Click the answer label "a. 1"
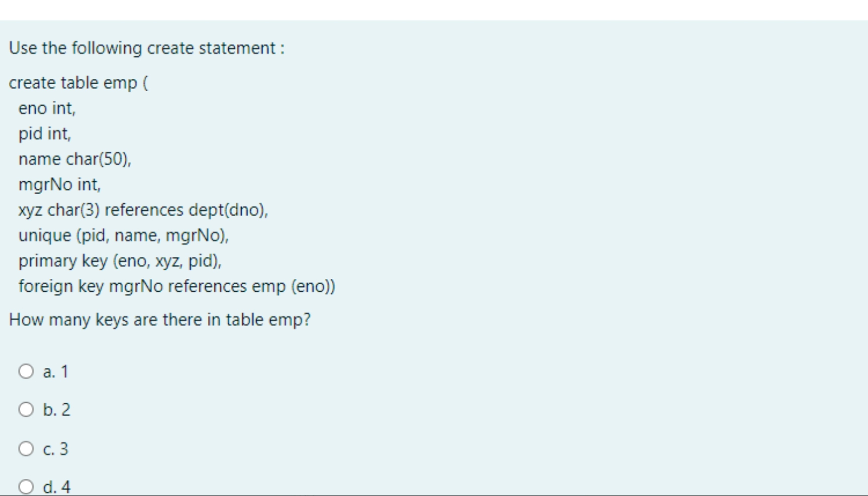The image size is (868, 496). click(56, 371)
